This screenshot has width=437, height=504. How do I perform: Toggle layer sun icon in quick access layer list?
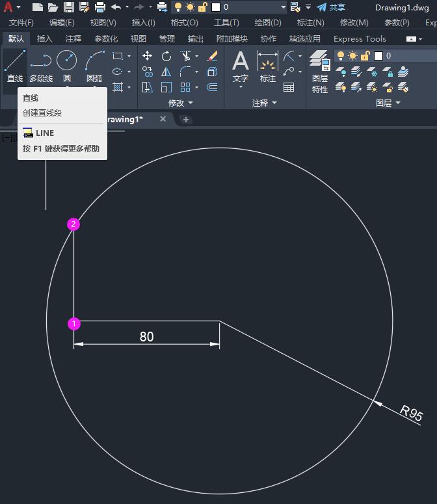tap(191, 7)
